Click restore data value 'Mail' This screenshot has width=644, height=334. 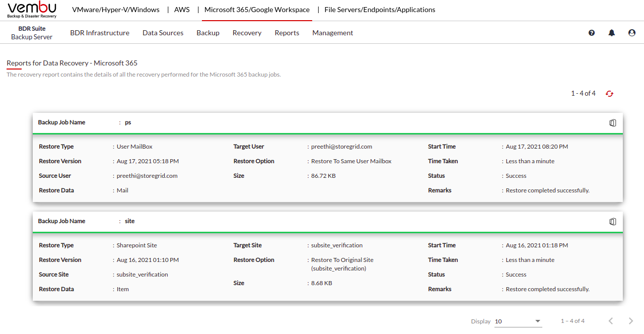coord(122,190)
